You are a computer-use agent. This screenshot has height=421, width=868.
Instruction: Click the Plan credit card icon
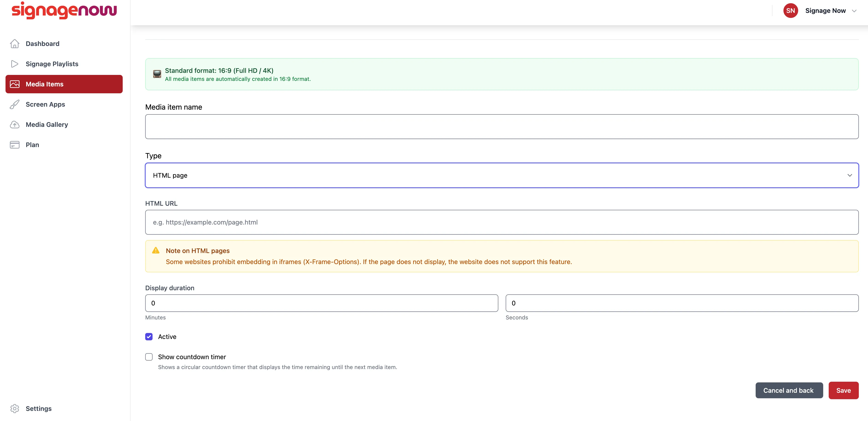tap(14, 145)
